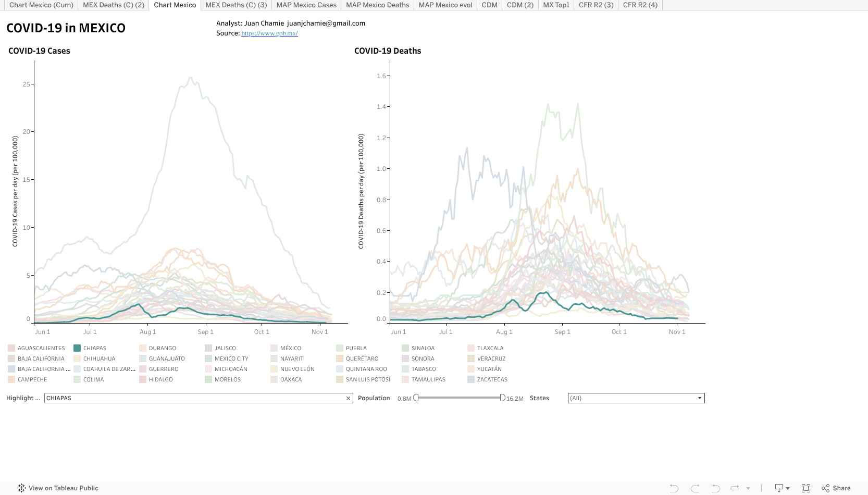Viewport: 868px width, 495px height.
Task: Revert the workbook to original view
Action: [716, 488]
